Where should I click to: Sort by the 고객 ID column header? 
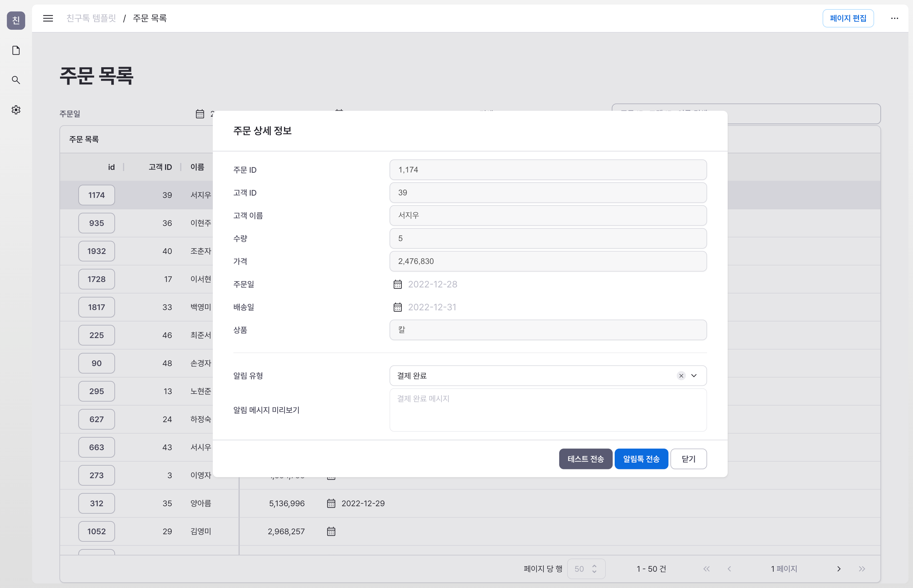tap(160, 167)
